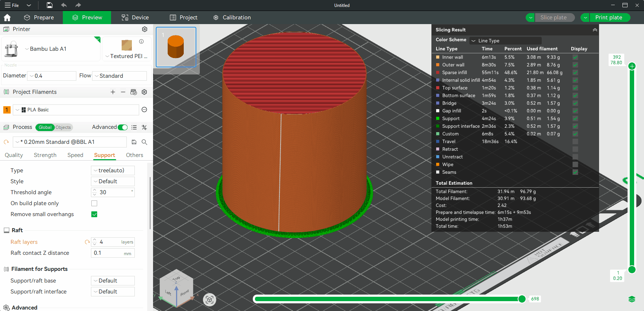Expand the nozzle Flow dropdown
This screenshot has width=644, height=311.
click(119, 76)
